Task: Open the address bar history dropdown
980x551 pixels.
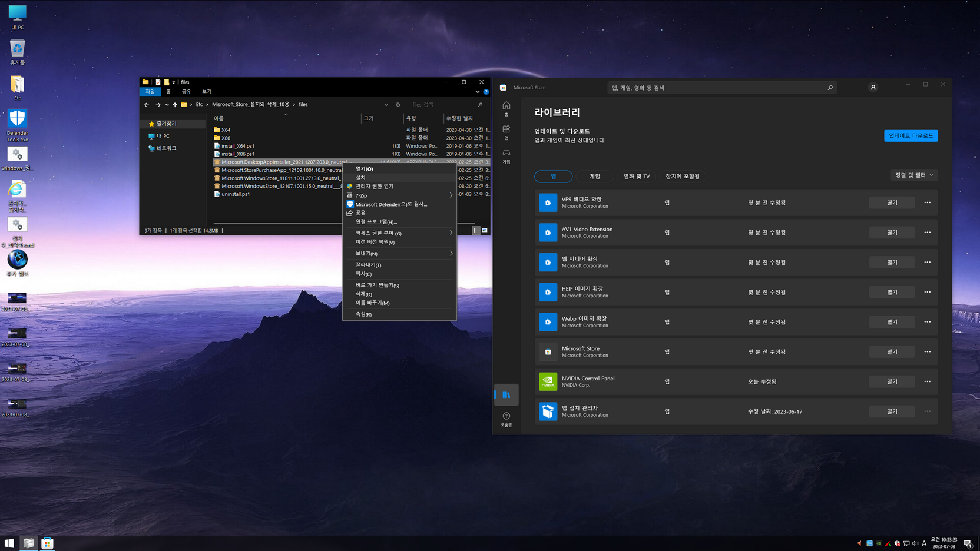Action: (386, 105)
